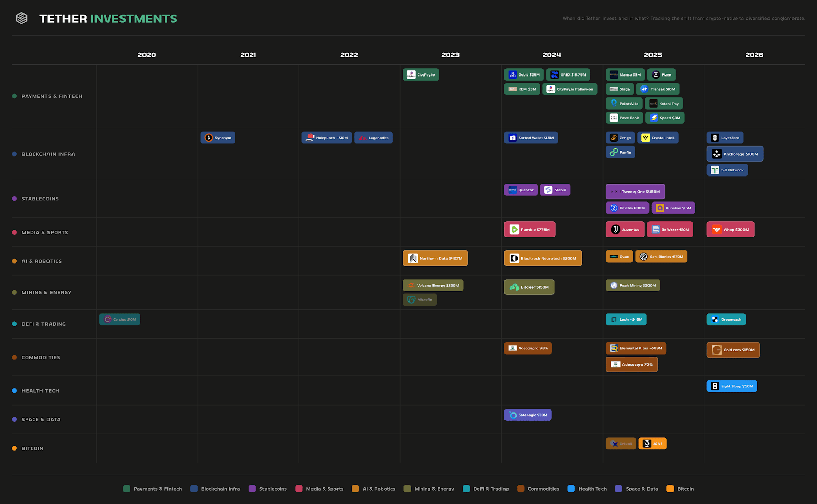Screen dimensions: 817x504
Task: Click the Adecoagro 70% chip
Action: [631, 364]
